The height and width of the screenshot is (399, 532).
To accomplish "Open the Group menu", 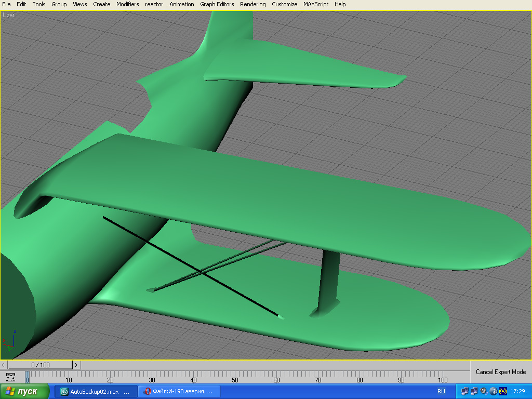I will pos(59,4).
